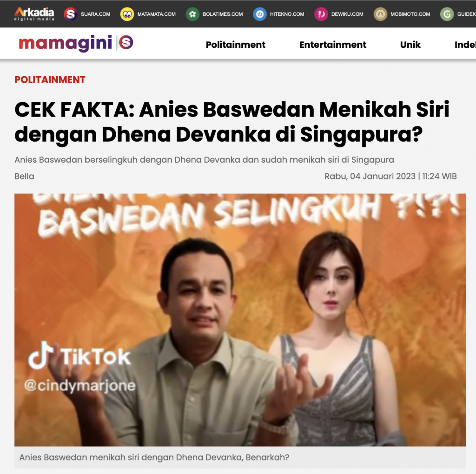The width and height of the screenshot is (476, 474).
Task: Open the Bolatimes.com green ball icon
Action: [192, 14]
